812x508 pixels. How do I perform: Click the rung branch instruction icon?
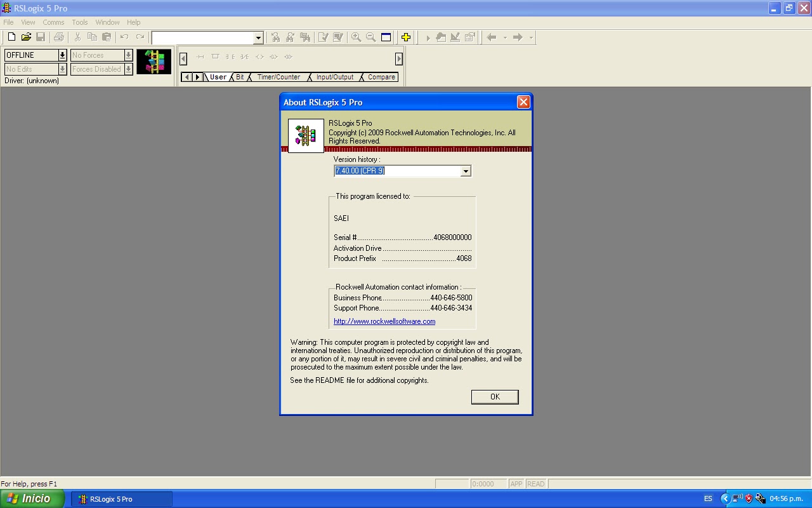coord(215,57)
